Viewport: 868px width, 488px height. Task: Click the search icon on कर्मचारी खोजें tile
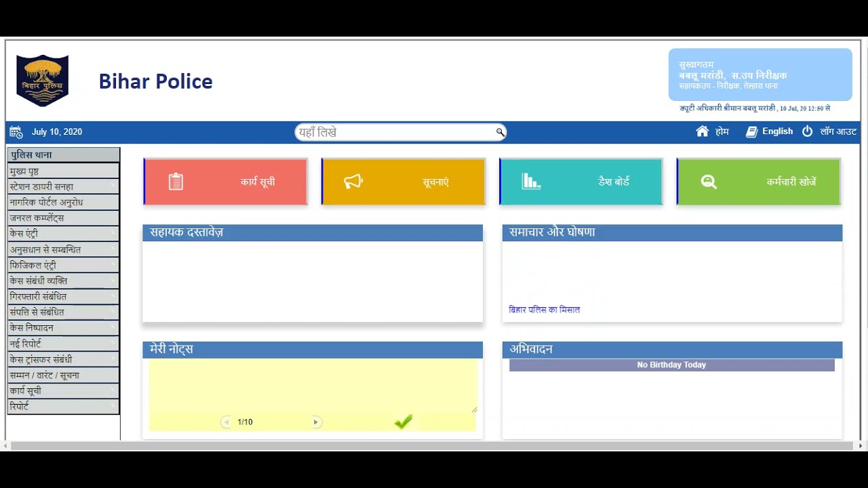click(709, 182)
